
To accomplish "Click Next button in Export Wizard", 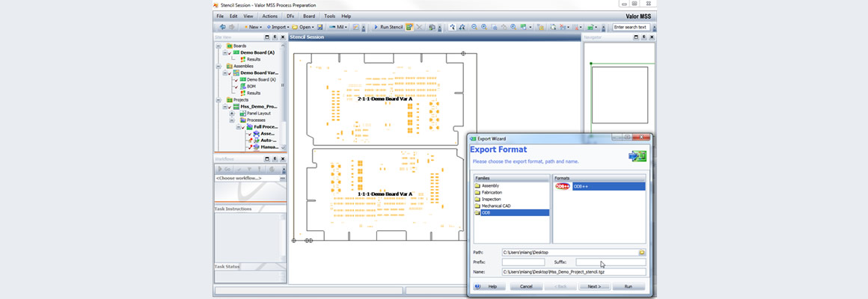I will [x=594, y=286].
